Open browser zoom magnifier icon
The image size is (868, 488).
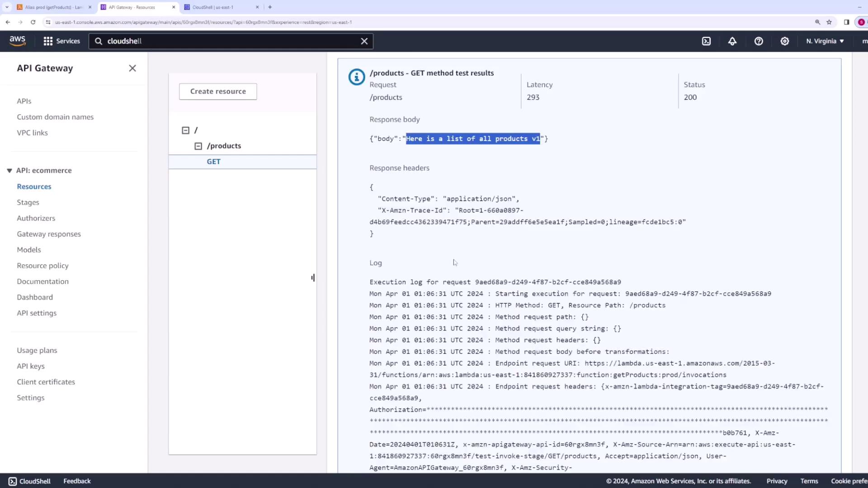pyautogui.click(x=817, y=22)
